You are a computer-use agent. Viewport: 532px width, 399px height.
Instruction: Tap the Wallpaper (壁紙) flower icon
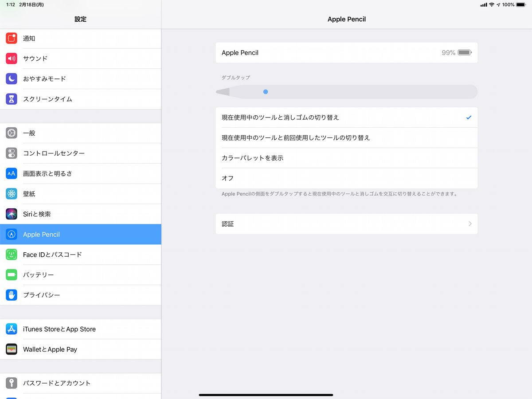(x=12, y=194)
